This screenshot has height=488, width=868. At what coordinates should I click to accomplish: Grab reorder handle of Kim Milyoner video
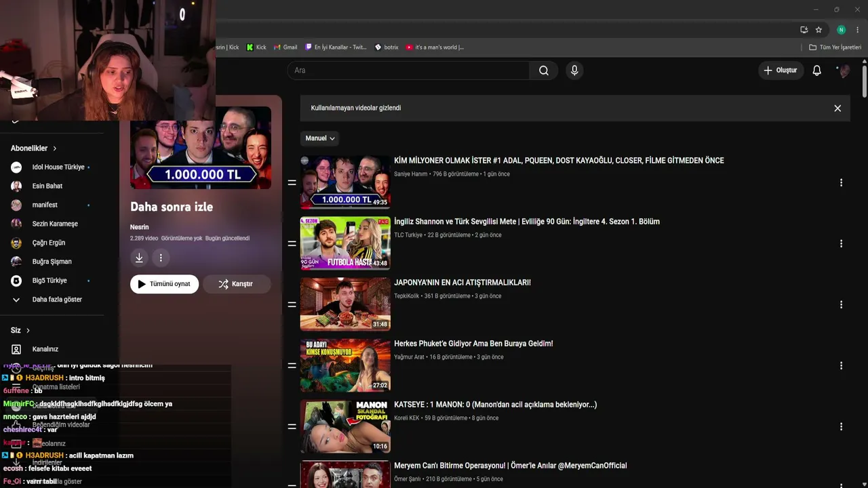(x=292, y=182)
